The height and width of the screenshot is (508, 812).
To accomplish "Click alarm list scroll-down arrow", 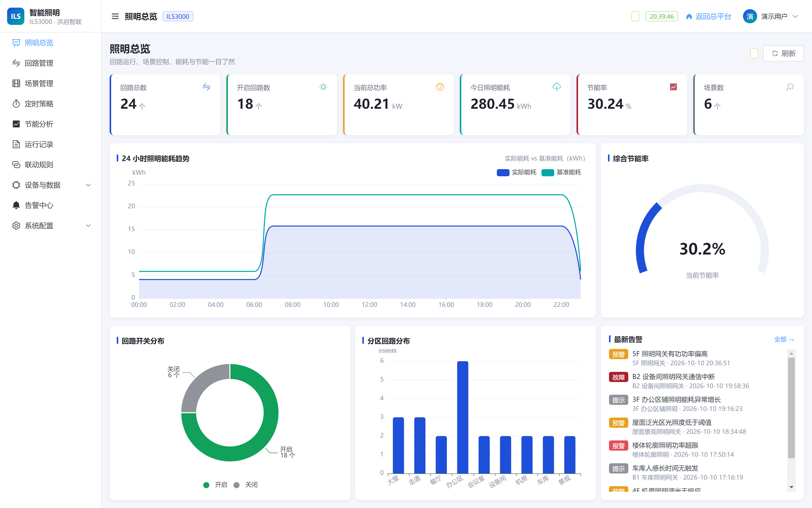I will [x=791, y=487].
